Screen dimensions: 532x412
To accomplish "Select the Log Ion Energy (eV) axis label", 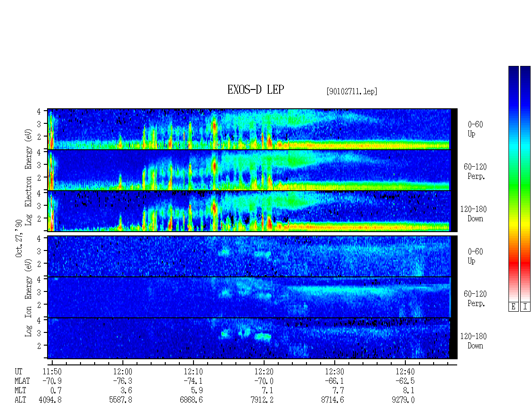I will click(x=28, y=298).
